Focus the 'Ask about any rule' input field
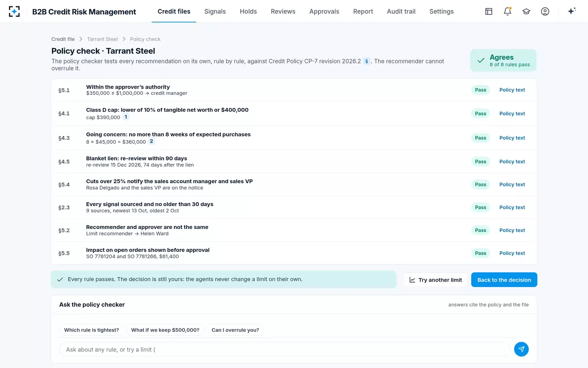 click(285, 350)
